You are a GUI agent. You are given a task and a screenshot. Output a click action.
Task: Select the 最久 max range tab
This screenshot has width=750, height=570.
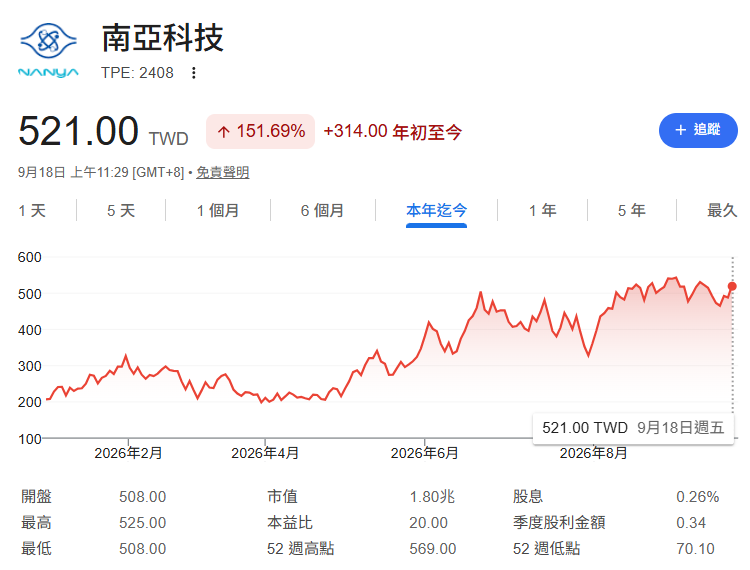722,210
